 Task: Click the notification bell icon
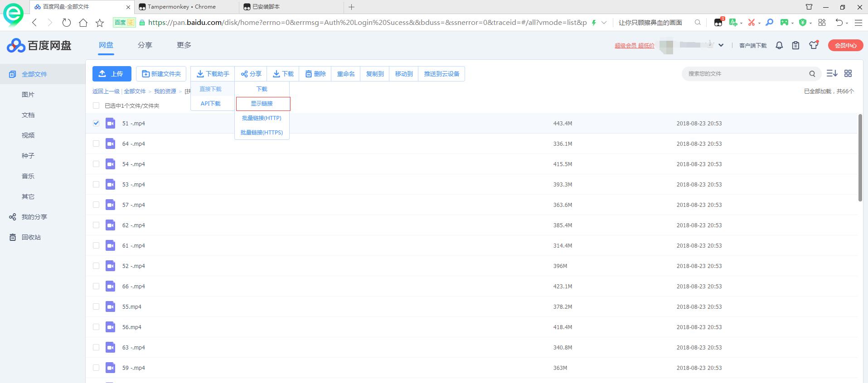pos(779,45)
